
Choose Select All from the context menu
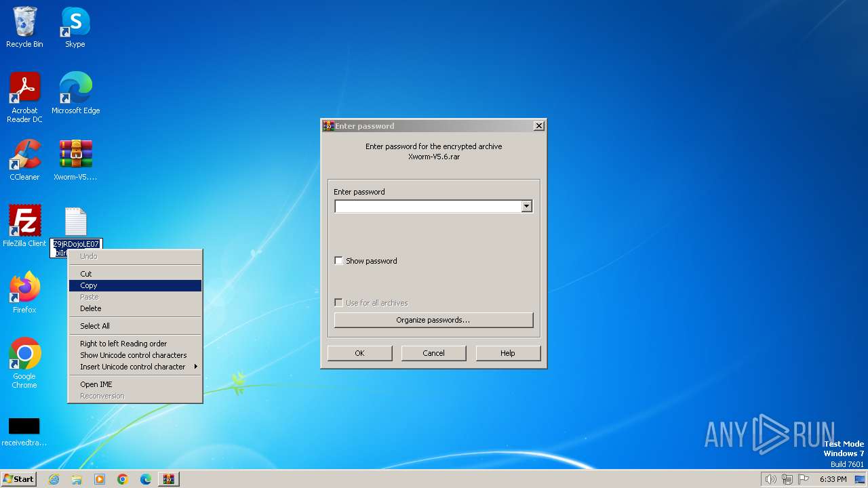[135, 326]
